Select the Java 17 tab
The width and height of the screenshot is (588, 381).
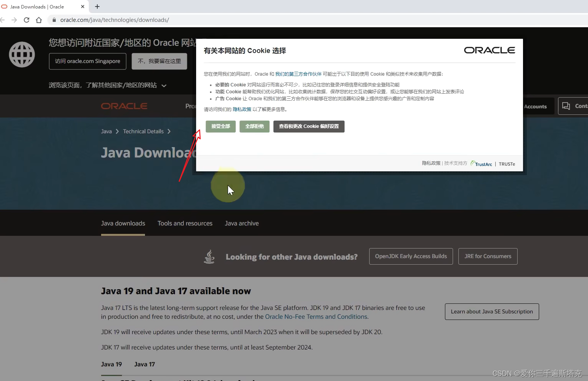(145, 364)
